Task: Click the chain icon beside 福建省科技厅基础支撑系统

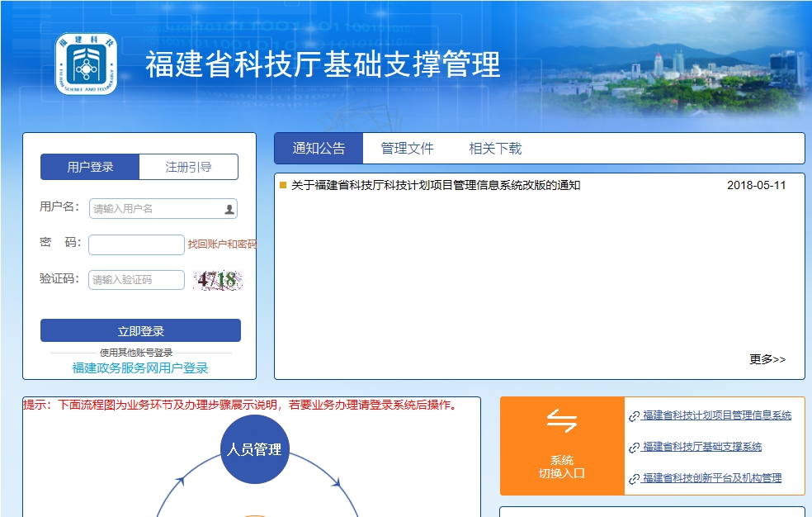Action: 634,448
